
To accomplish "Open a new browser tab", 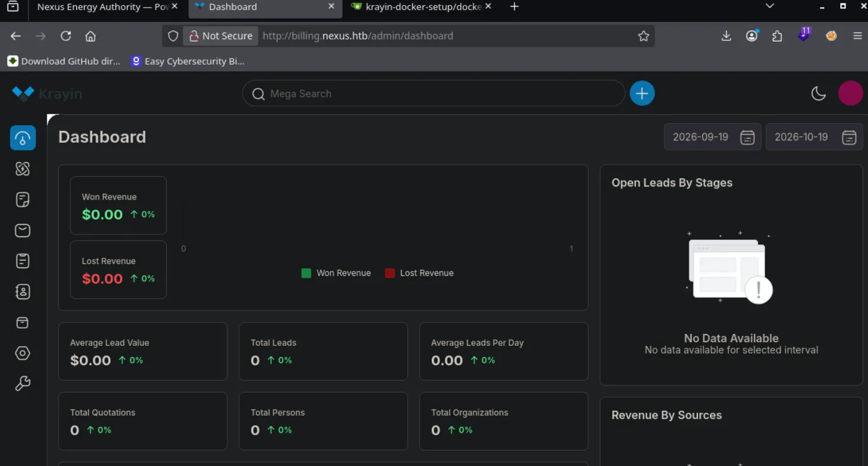I will click(514, 7).
